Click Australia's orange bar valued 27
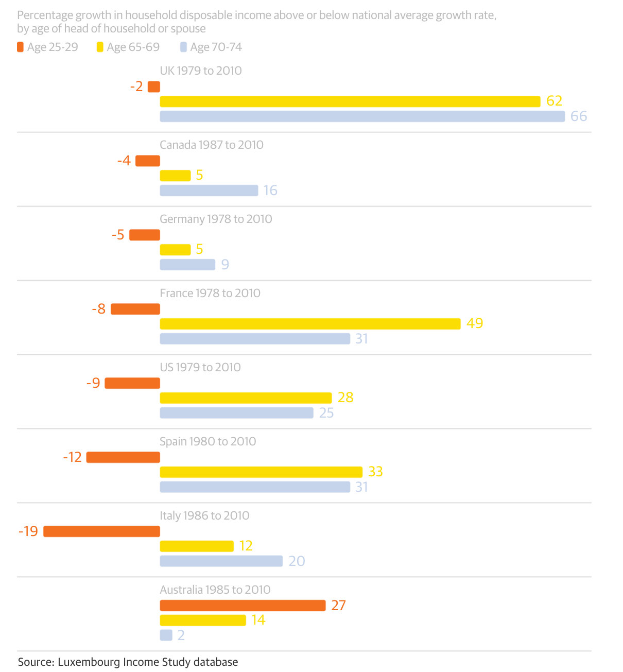 (243, 606)
